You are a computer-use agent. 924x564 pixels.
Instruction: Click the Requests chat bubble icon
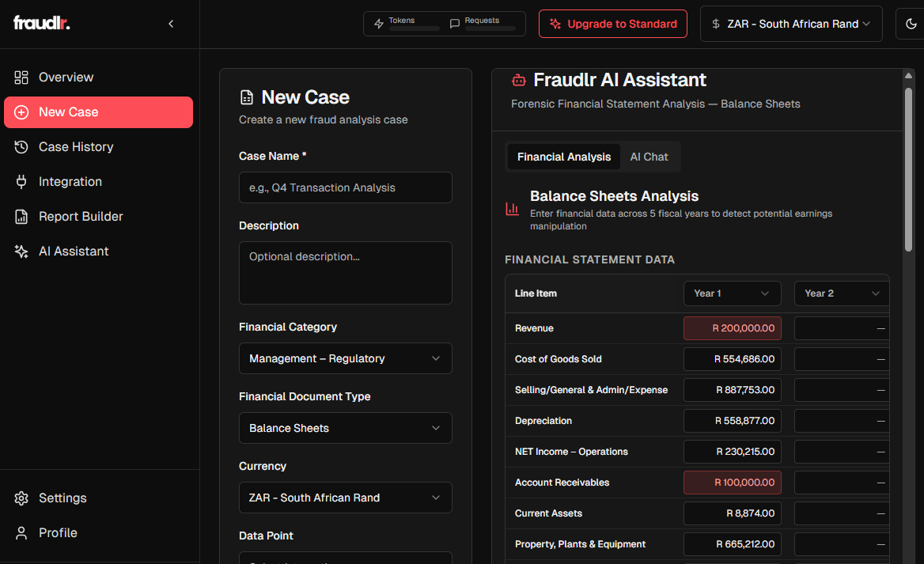coord(454,24)
